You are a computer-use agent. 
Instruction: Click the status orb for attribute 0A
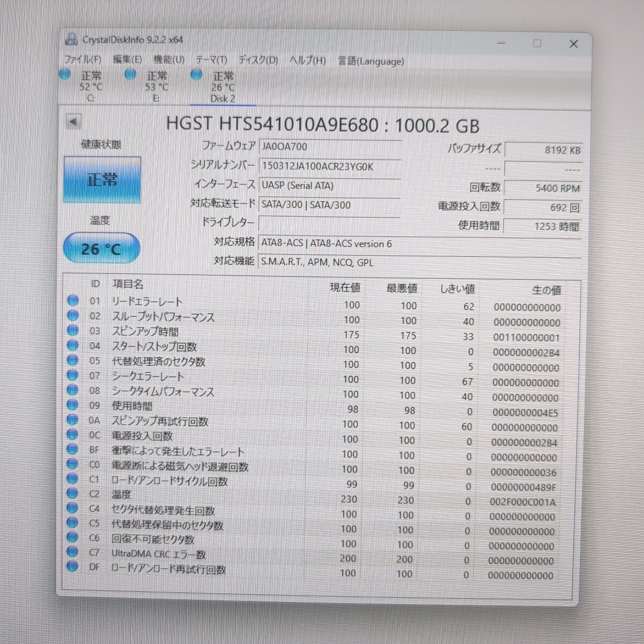pos(72,420)
